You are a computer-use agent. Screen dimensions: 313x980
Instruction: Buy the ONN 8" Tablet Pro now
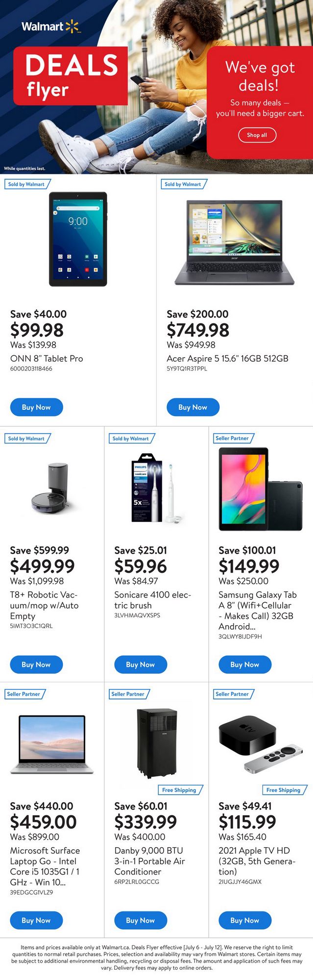(36, 407)
